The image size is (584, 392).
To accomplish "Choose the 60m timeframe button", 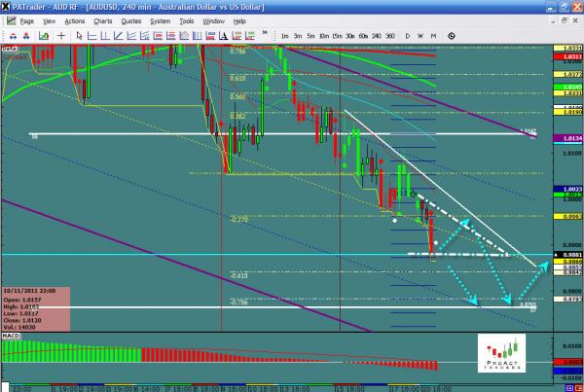I will [x=362, y=34].
